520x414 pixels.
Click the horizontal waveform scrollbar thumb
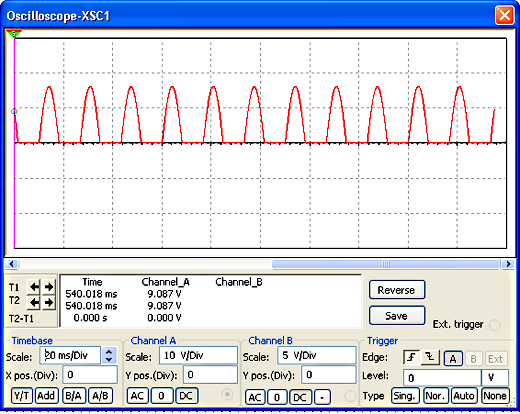point(386,264)
